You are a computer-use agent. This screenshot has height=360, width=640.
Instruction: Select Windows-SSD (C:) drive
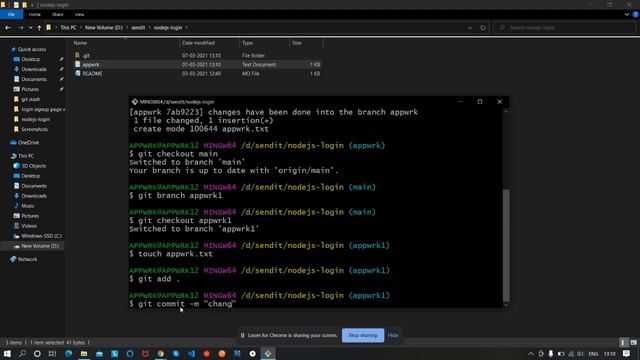click(x=41, y=236)
